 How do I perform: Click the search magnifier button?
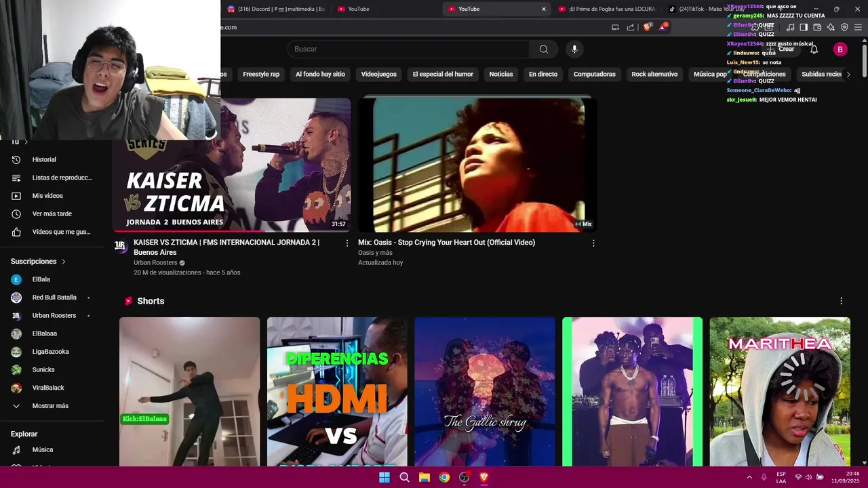point(543,49)
